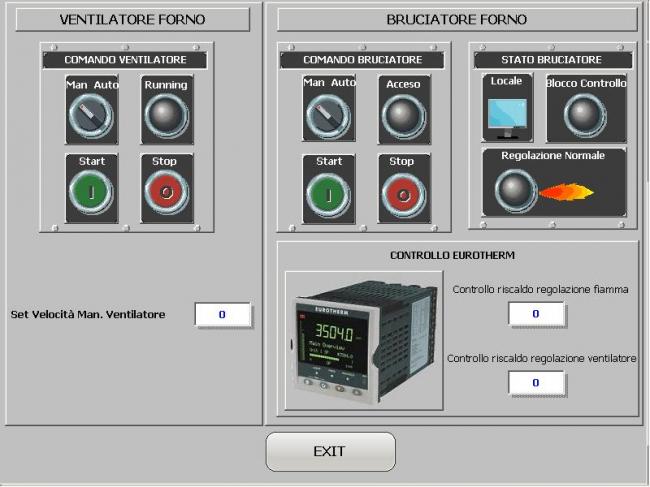The width and height of the screenshot is (650, 487).
Task: Click the 'Controllo riscaldo regolazione ventilatore' label
Action: (x=541, y=358)
